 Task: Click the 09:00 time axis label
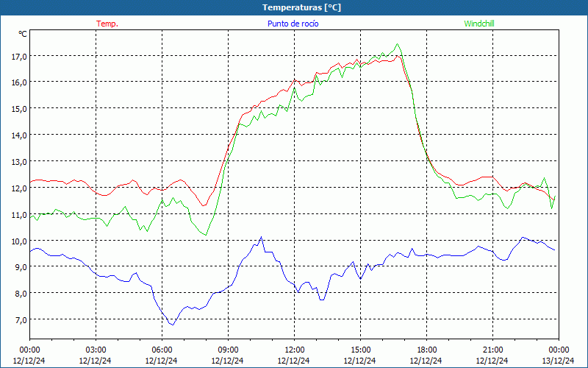pyautogui.click(x=228, y=350)
